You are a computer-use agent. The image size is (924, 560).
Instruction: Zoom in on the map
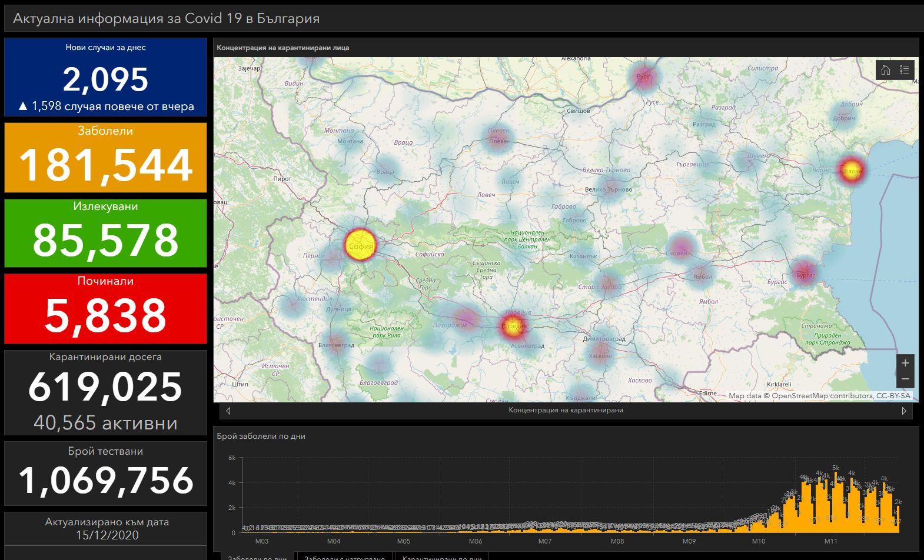tap(905, 363)
